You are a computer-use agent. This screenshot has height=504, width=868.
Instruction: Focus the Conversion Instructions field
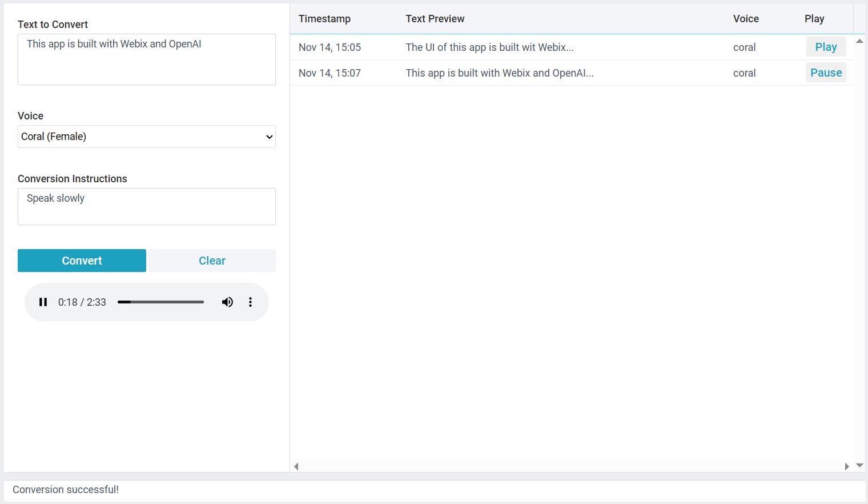click(x=146, y=206)
